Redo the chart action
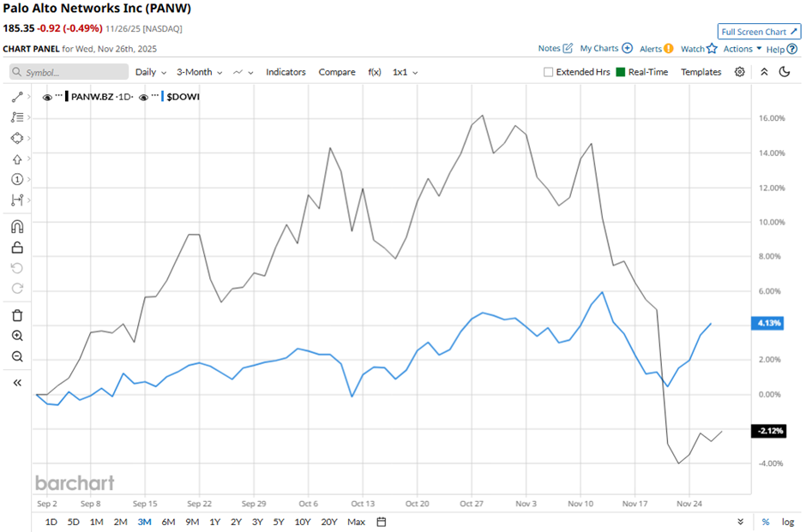The height and width of the screenshot is (532, 806). click(x=17, y=289)
